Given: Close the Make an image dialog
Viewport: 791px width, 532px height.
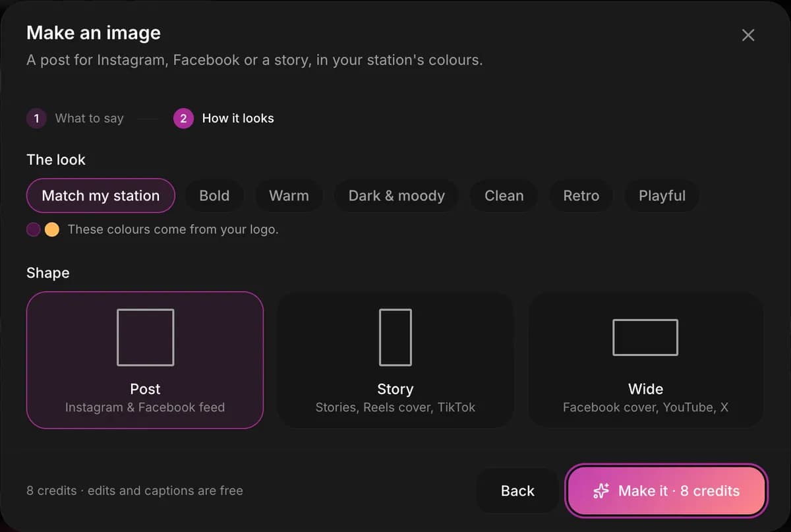Looking at the screenshot, I should tap(747, 35).
